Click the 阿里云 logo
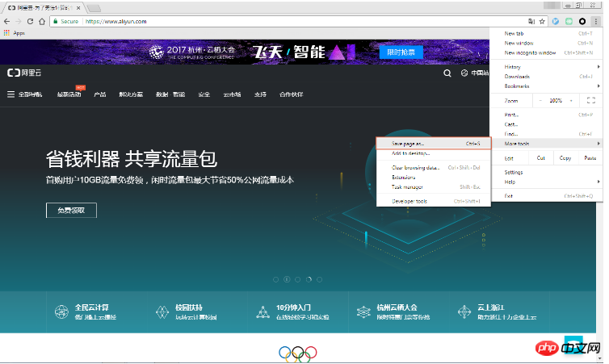Screen dimensions: 609x364 (x=24, y=73)
